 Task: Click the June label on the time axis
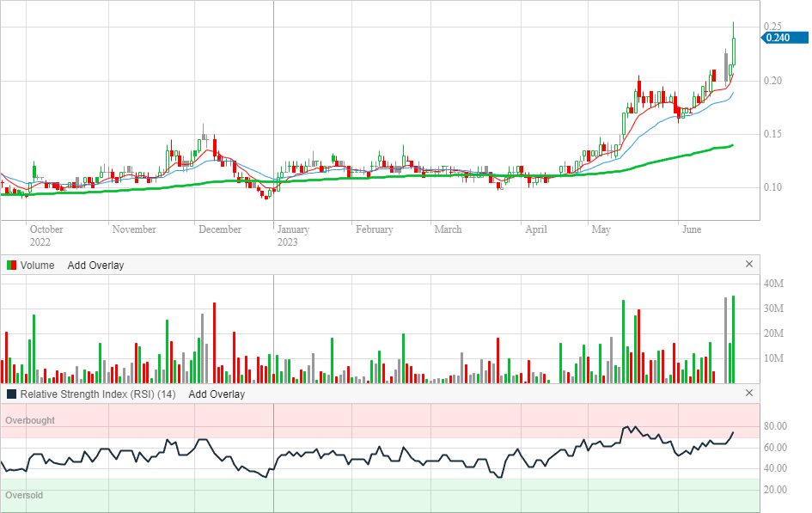pyautogui.click(x=692, y=229)
